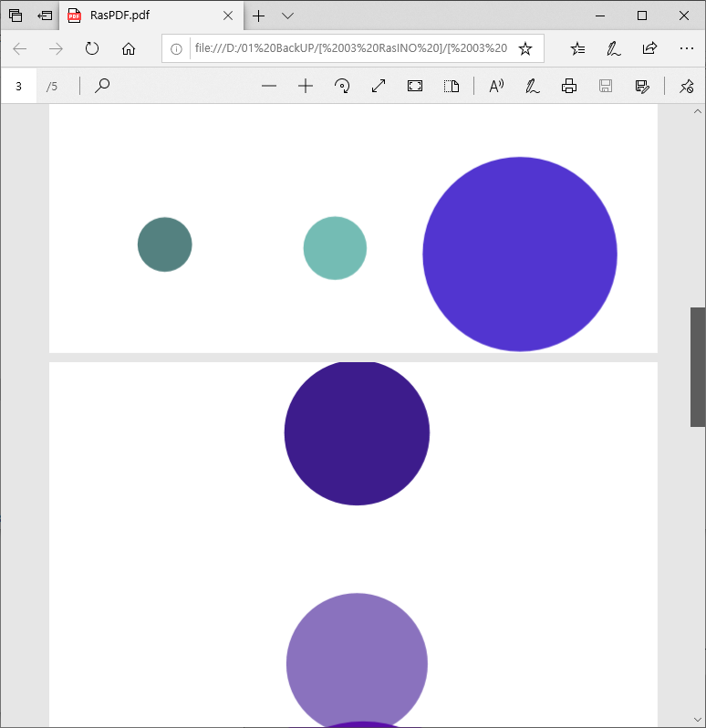Save a copy with Save As
The height and width of the screenshot is (728, 706).
pyautogui.click(x=642, y=86)
